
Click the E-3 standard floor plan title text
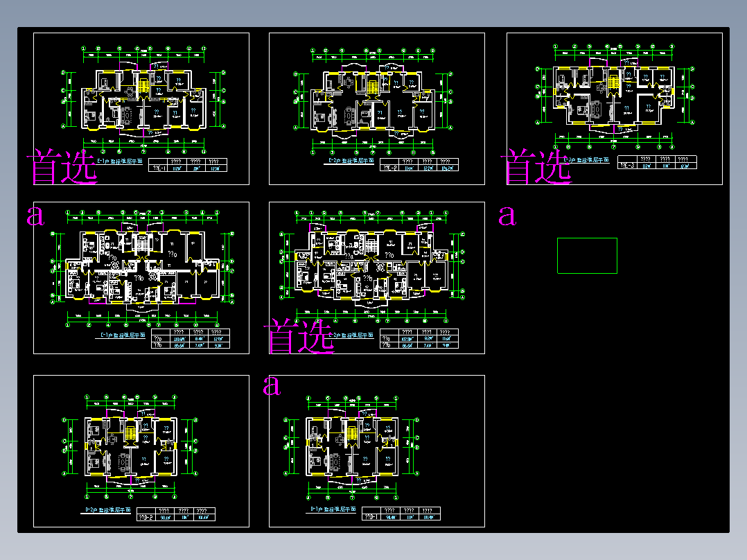click(586, 159)
